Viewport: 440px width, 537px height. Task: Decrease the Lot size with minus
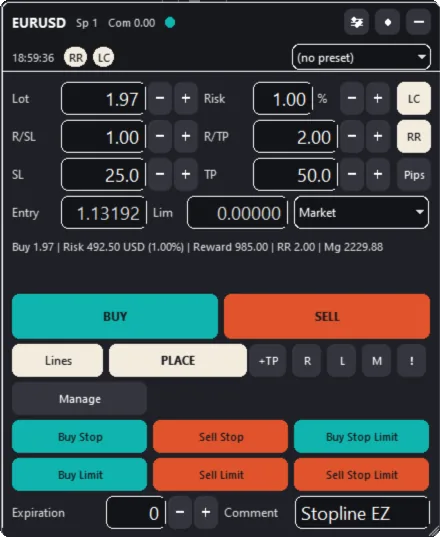160,99
